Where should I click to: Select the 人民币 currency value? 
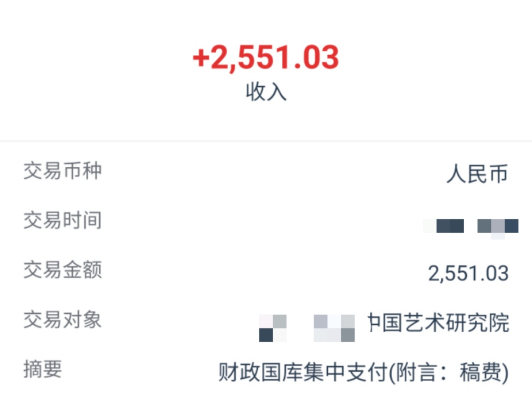[x=477, y=174]
